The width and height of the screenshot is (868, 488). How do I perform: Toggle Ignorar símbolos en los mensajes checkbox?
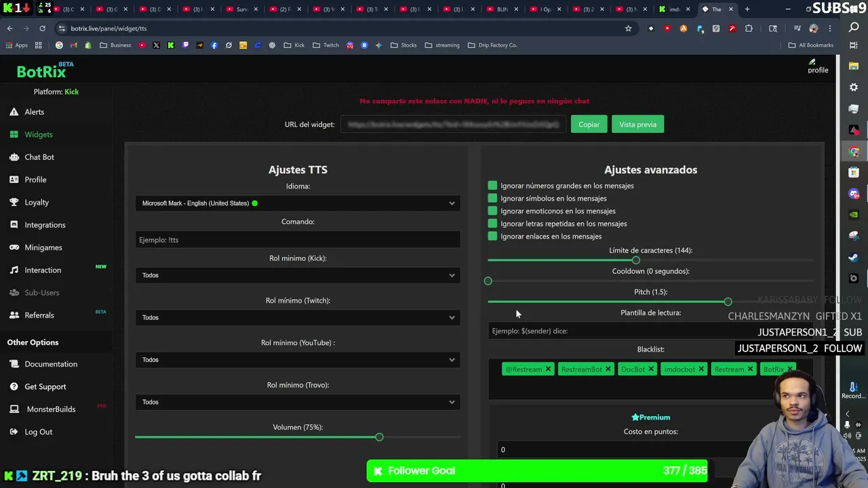coord(492,198)
